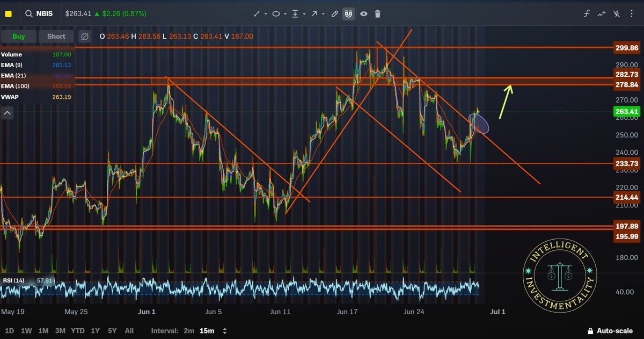Select the EMA (9) indicator row
Image resolution: width=644 pixels, height=339 pixels.
[36, 65]
